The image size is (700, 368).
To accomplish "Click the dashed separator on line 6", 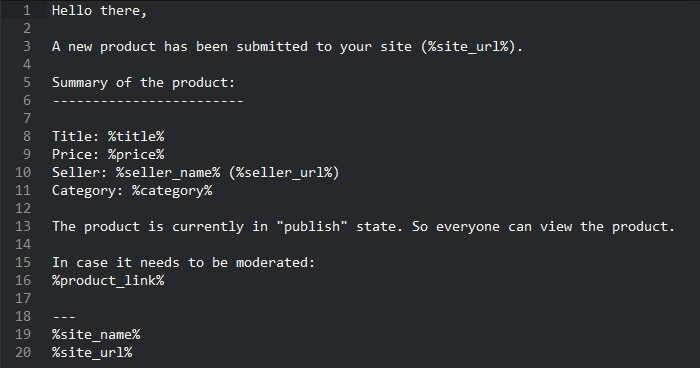I will (x=148, y=101).
